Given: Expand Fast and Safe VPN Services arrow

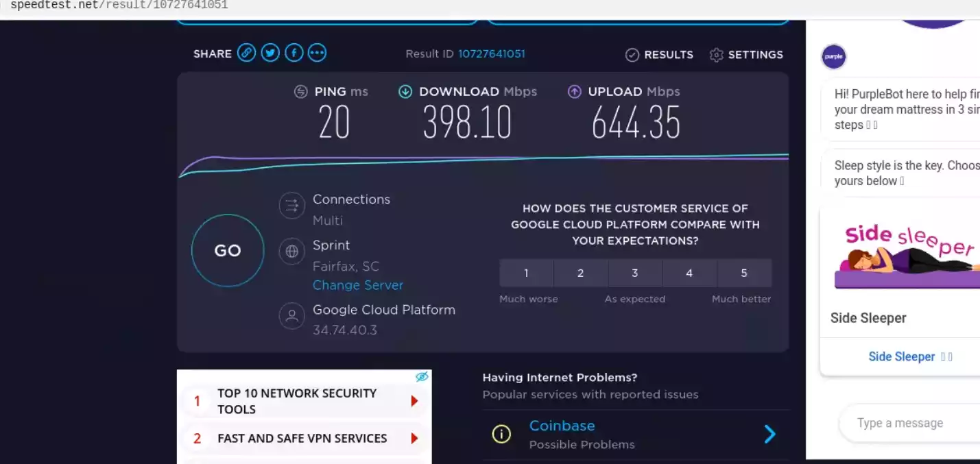Looking at the screenshot, I should [414, 438].
